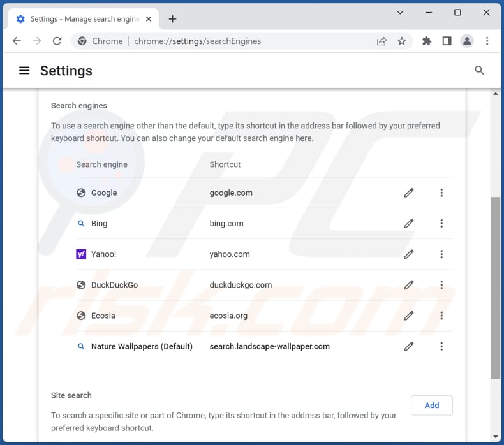Click the bing.com shortcut text

pyautogui.click(x=226, y=223)
